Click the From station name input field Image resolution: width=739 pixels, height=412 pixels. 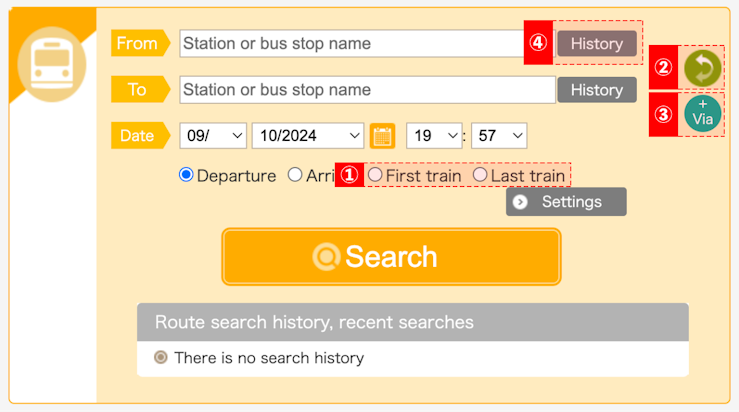352,43
